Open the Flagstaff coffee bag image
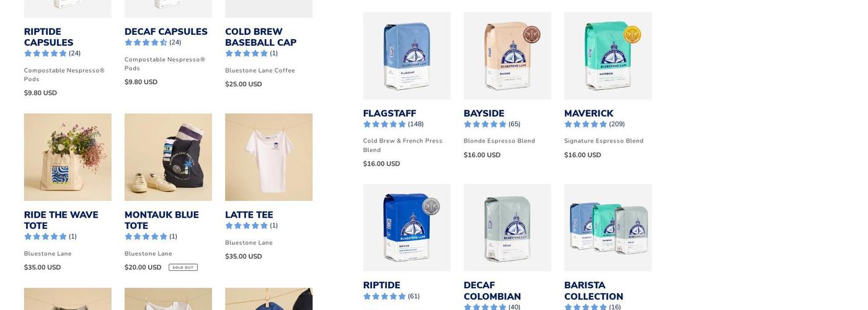This screenshot has width=868, height=310. [x=407, y=56]
